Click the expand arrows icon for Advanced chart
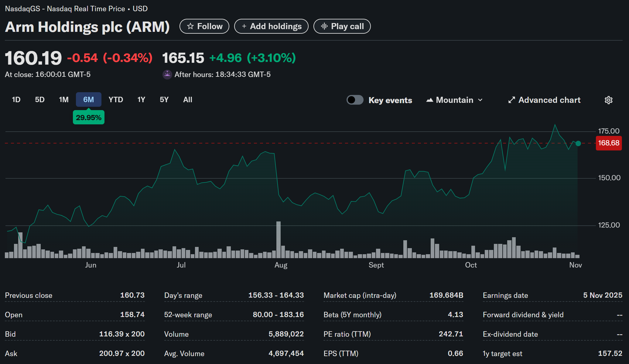This screenshot has height=364, width=629. [512, 100]
